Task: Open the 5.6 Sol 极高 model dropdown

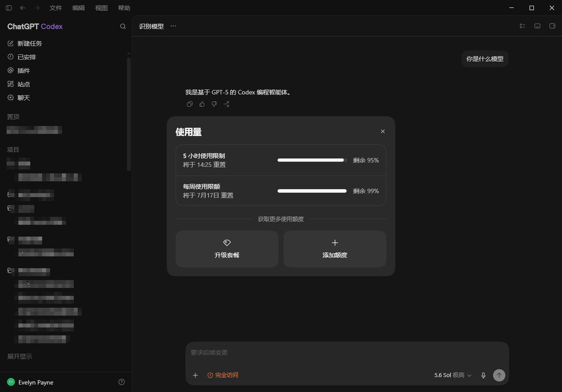Action: click(x=453, y=375)
